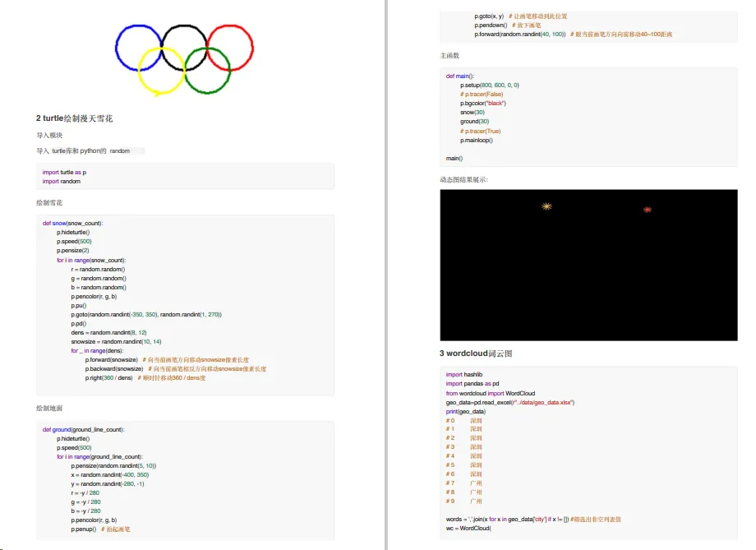The height and width of the screenshot is (550, 756).
Task: Click the line "p.mainloop()"
Action: point(477,141)
